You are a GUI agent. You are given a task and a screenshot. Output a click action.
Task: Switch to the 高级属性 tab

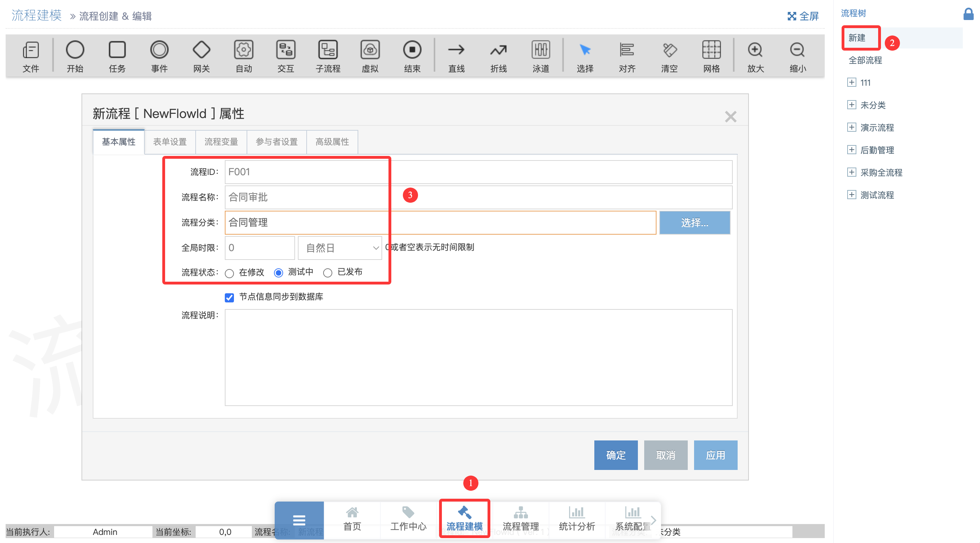[x=332, y=142]
